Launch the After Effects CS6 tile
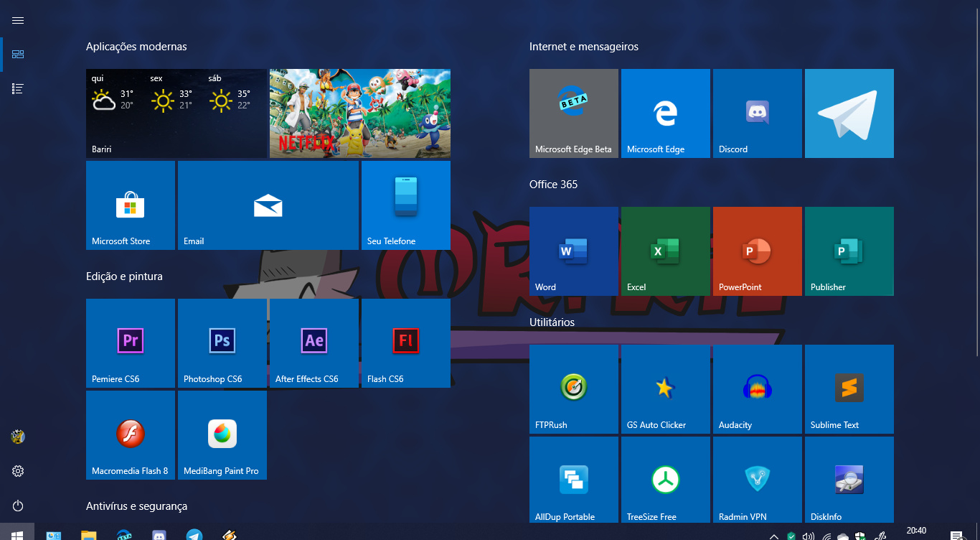This screenshot has height=540, width=980. (314, 343)
